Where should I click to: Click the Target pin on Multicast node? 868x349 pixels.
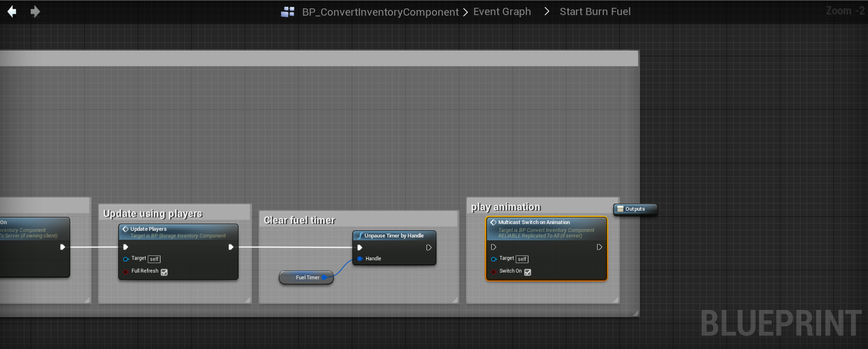494,259
